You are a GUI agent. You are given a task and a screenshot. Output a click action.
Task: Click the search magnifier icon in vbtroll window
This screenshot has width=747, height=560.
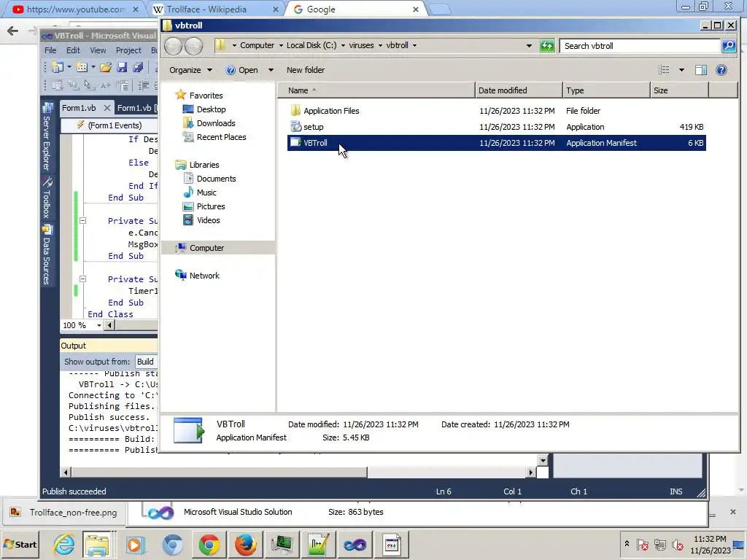729,46
